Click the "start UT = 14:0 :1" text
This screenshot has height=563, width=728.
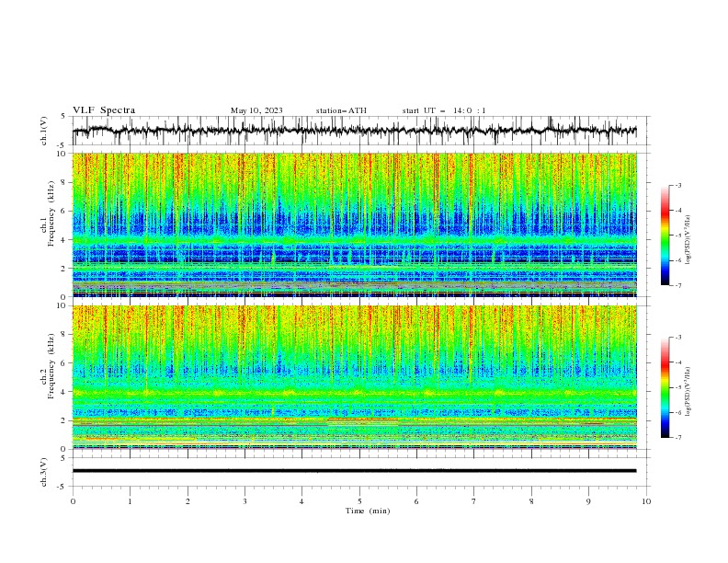tap(444, 110)
